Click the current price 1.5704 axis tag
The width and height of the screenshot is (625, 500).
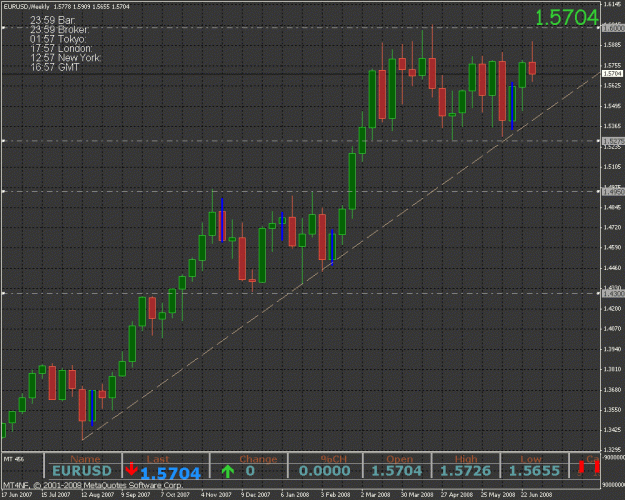pyautogui.click(x=612, y=74)
